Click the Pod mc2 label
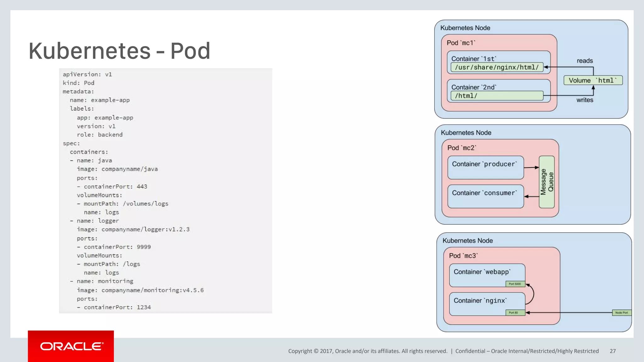This screenshot has height=362, width=644. pyautogui.click(x=462, y=148)
